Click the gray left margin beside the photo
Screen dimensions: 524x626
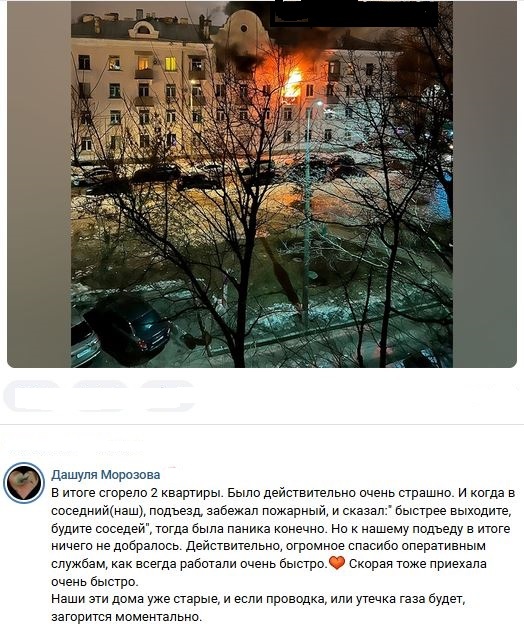point(39,184)
